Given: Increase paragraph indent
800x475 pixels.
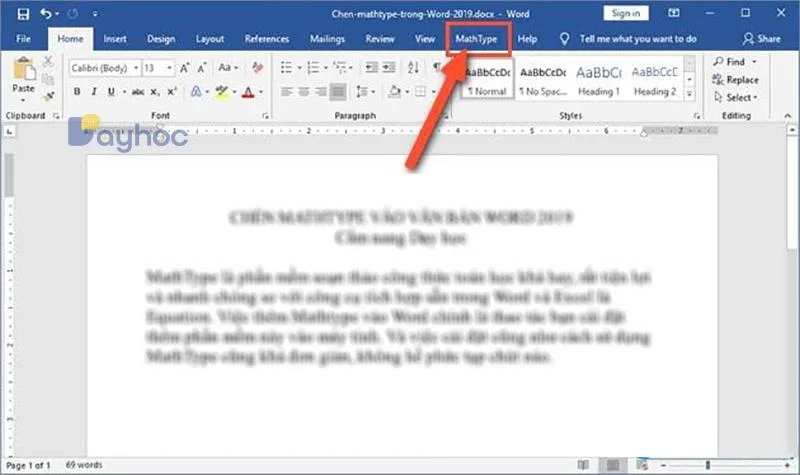Looking at the screenshot, I should [389, 67].
